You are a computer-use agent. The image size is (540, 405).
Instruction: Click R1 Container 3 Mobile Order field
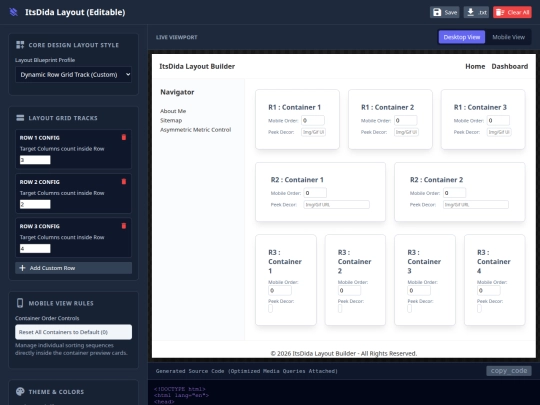[498, 121]
